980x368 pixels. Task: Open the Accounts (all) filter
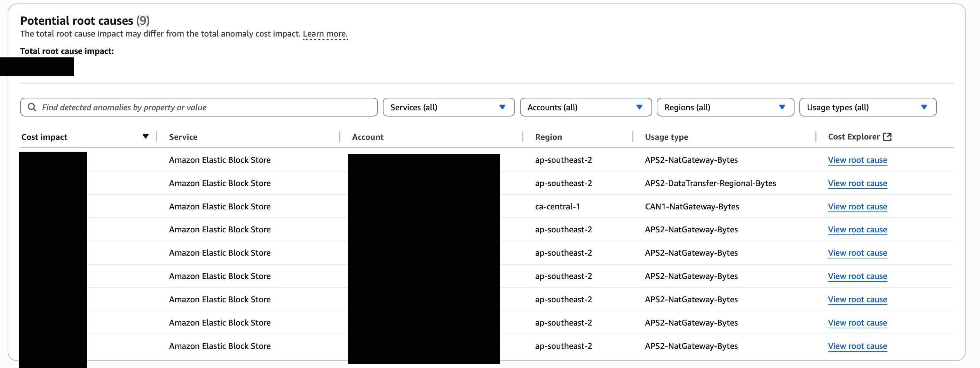click(x=586, y=107)
